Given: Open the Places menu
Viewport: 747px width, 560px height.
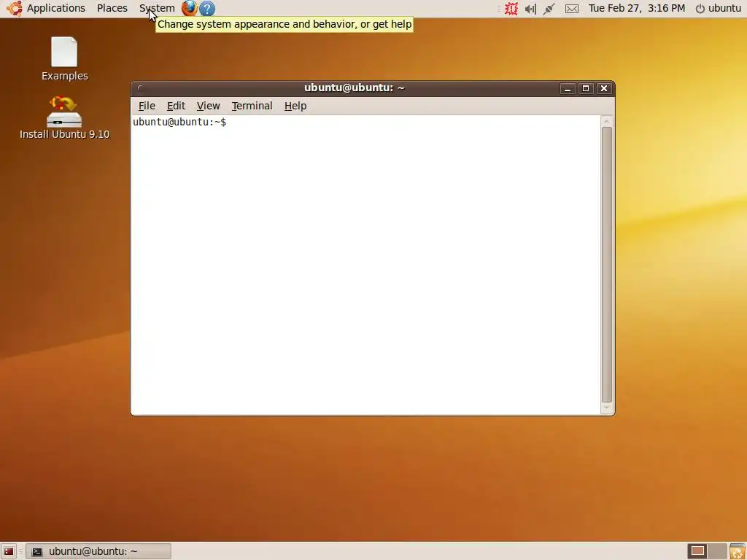Looking at the screenshot, I should point(112,8).
